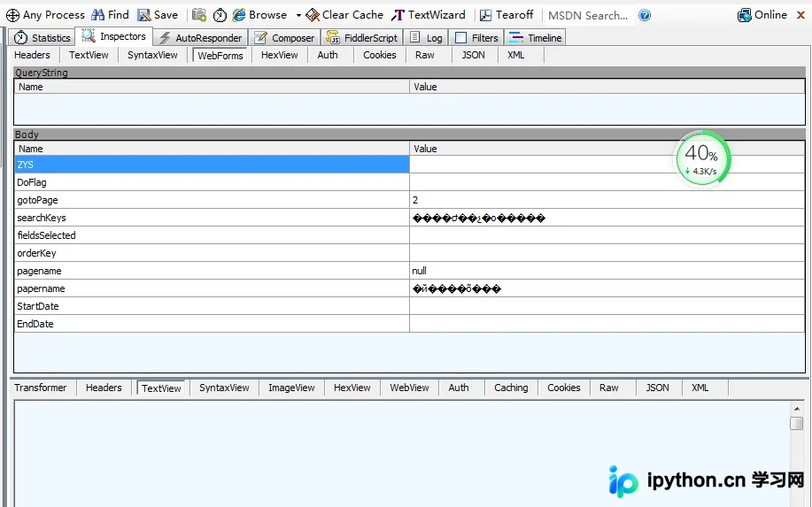Open the response Headers tab
Viewport: 812px width, 507px height.
[104, 388]
